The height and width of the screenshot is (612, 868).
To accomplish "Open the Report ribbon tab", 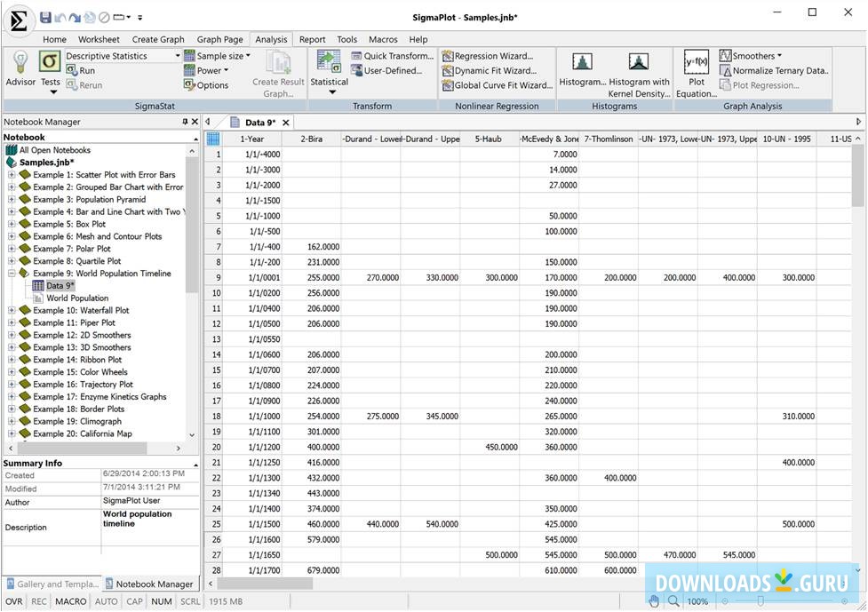I will tap(312, 39).
